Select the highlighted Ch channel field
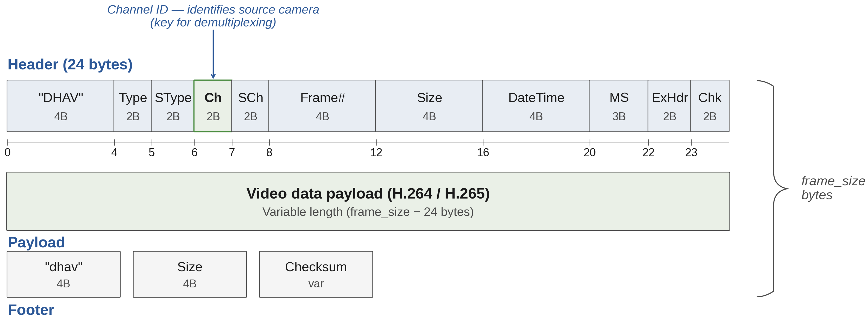This screenshot has height=318, width=868. [x=213, y=106]
